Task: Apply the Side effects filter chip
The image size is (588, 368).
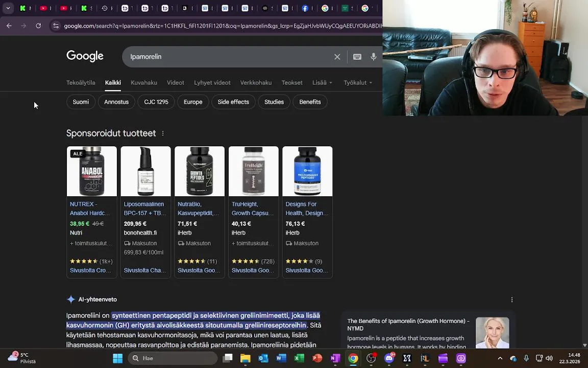Action: click(233, 102)
